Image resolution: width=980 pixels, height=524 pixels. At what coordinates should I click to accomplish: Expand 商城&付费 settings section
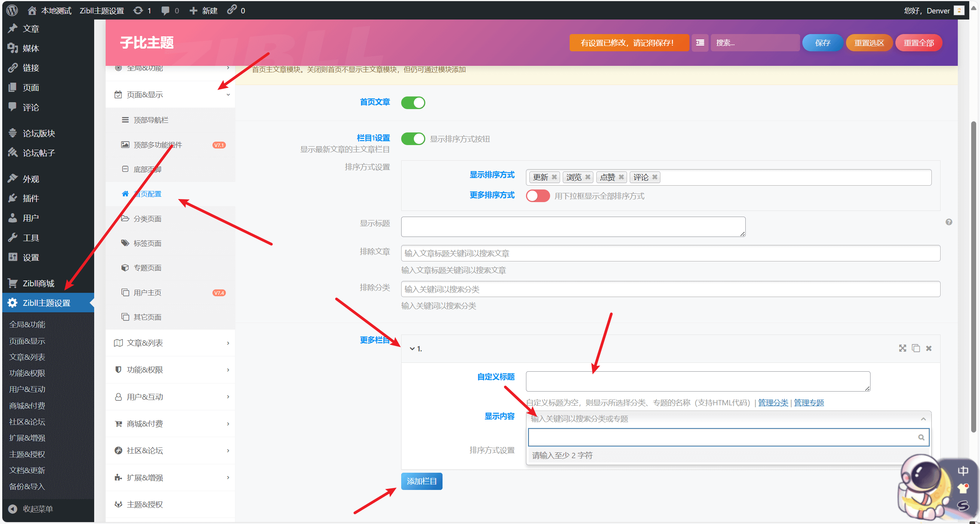170,424
